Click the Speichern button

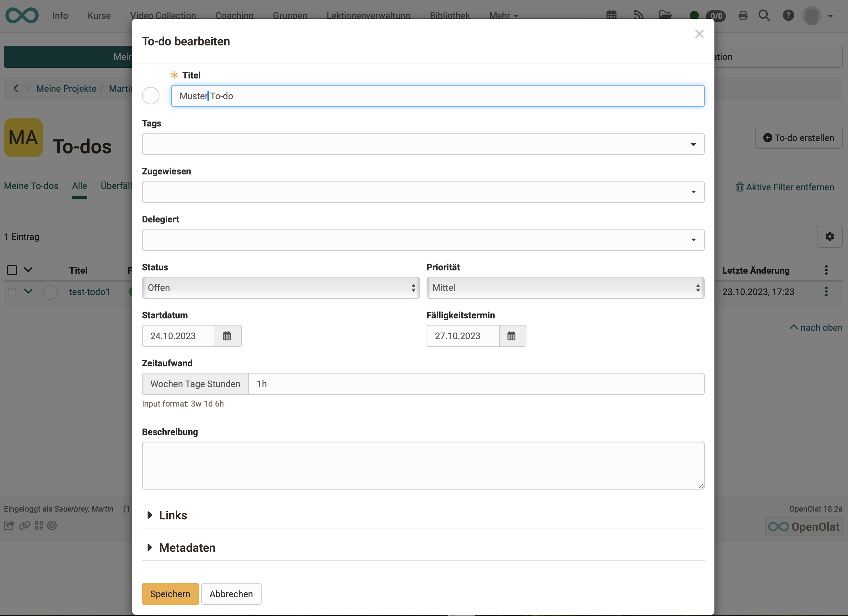point(170,594)
